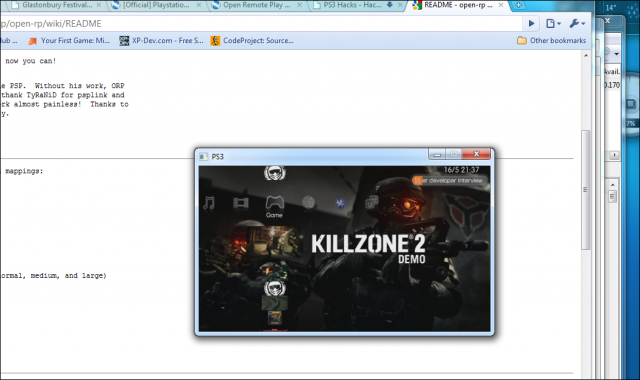The width and height of the screenshot is (640, 380).
Task: Close the Glastonbury Festival tab
Action: click(99, 5)
